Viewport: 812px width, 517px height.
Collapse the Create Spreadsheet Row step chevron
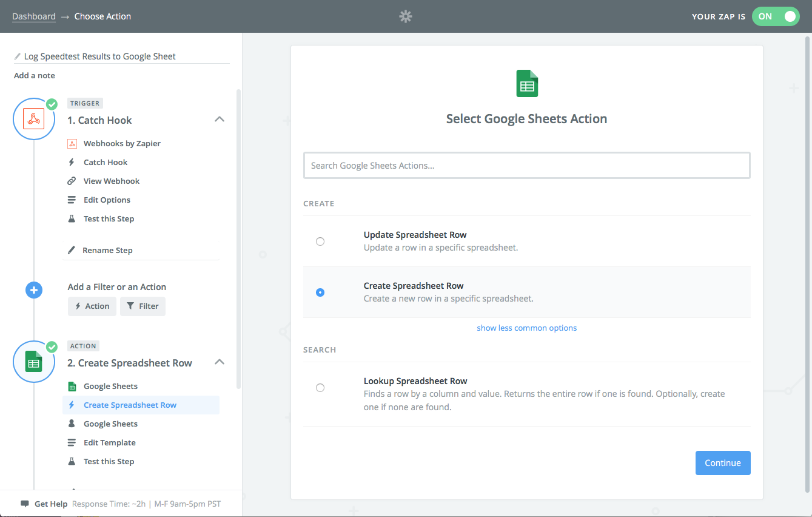point(220,362)
